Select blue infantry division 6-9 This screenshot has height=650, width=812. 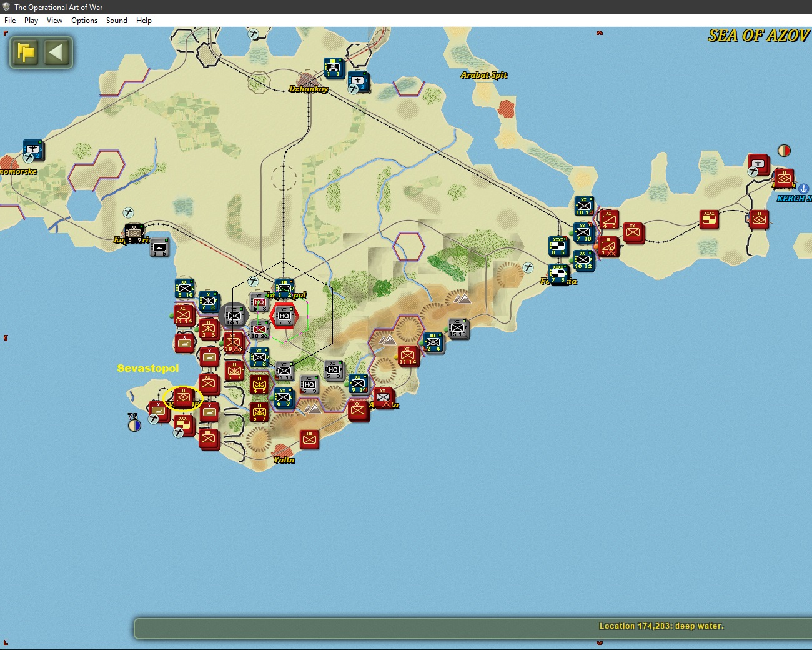[x=283, y=397]
